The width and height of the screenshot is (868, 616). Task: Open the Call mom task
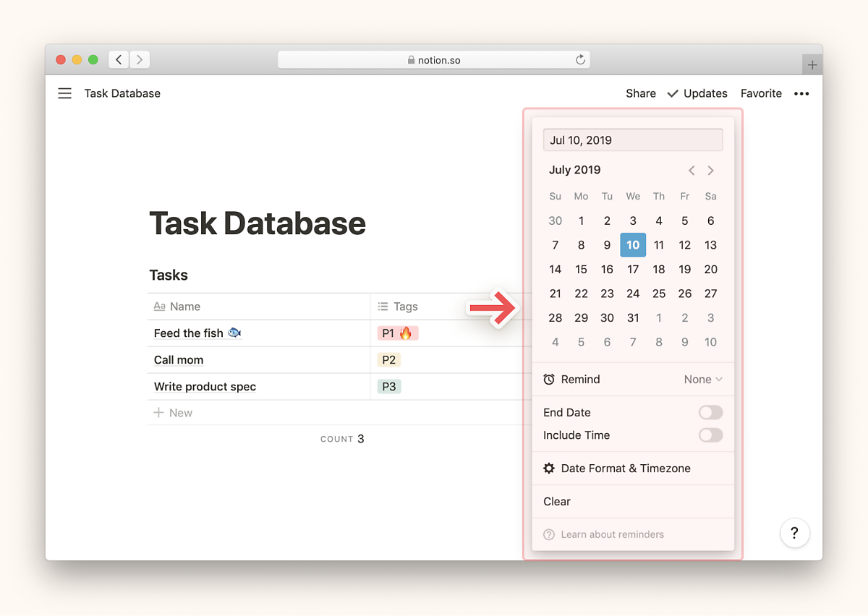(179, 360)
